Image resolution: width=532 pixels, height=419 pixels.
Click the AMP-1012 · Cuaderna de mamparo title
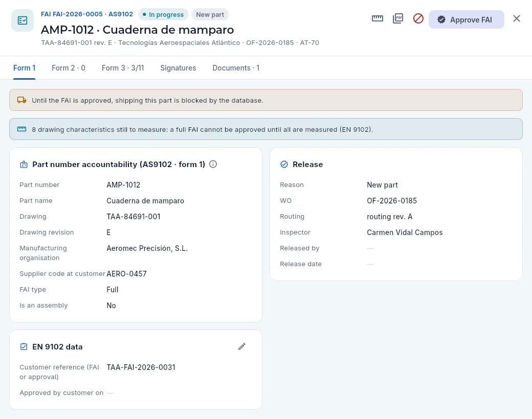click(x=138, y=30)
